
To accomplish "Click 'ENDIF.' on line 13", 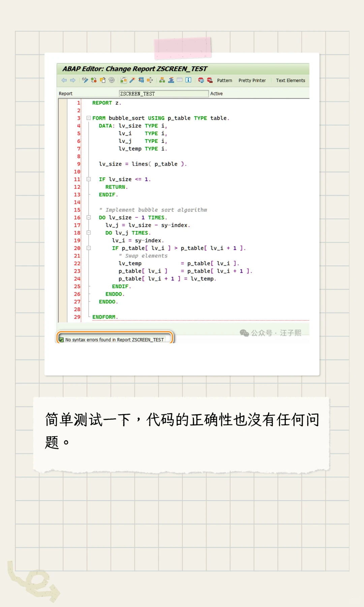I will 108,195.
